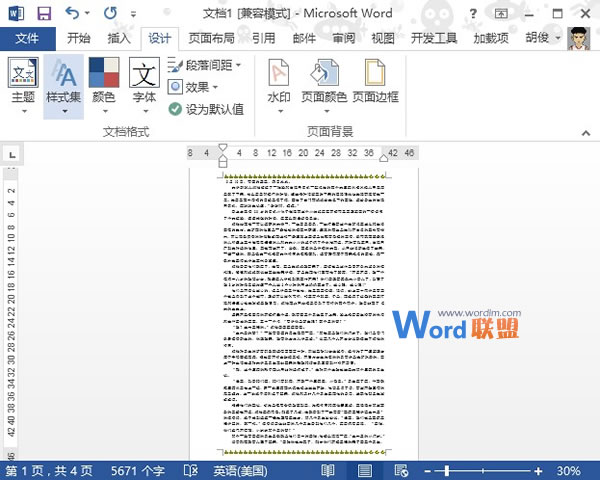Viewport: 600px width, 480px height.
Task: Open the 邮件 tab
Action: 304,38
